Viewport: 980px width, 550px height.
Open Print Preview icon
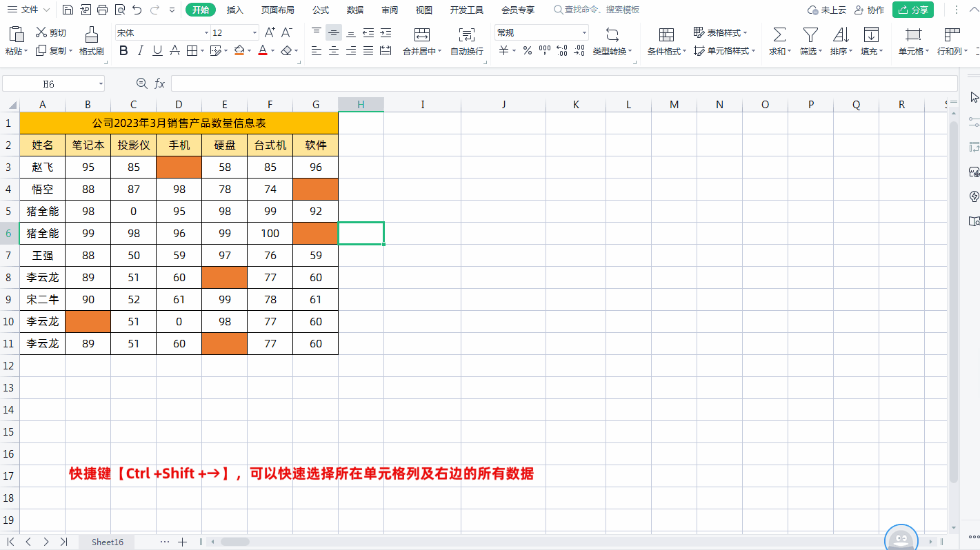(x=120, y=10)
